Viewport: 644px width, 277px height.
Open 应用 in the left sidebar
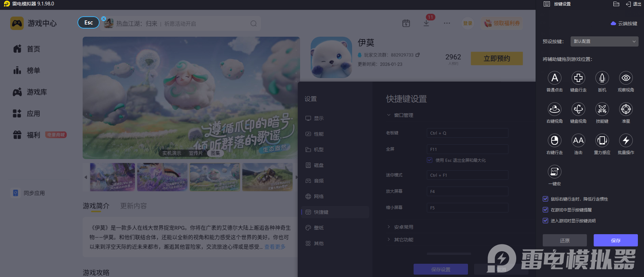tap(27, 114)
